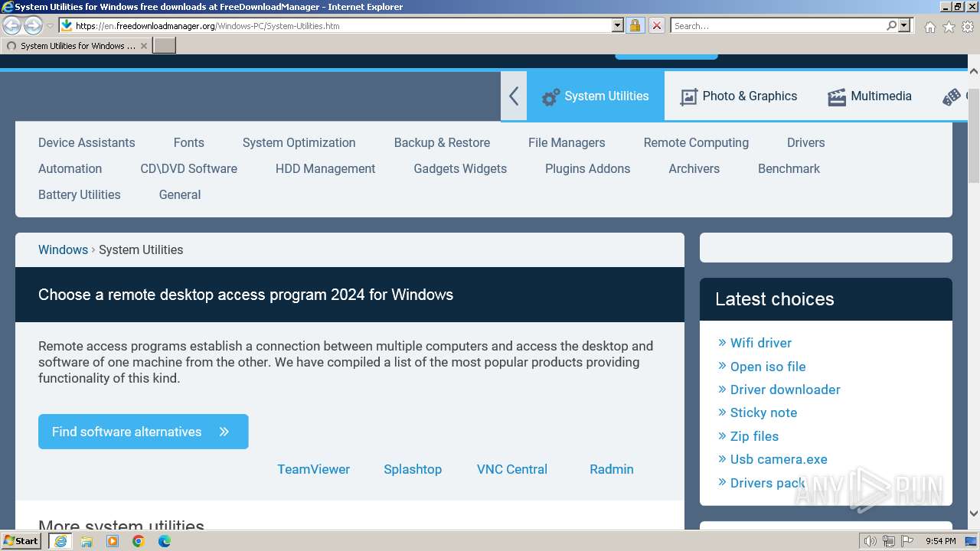Image resolution: width=980 pixels, height=551 pixels.
Task: Open Wifi driver latest choice
Action: pos(760,343)
